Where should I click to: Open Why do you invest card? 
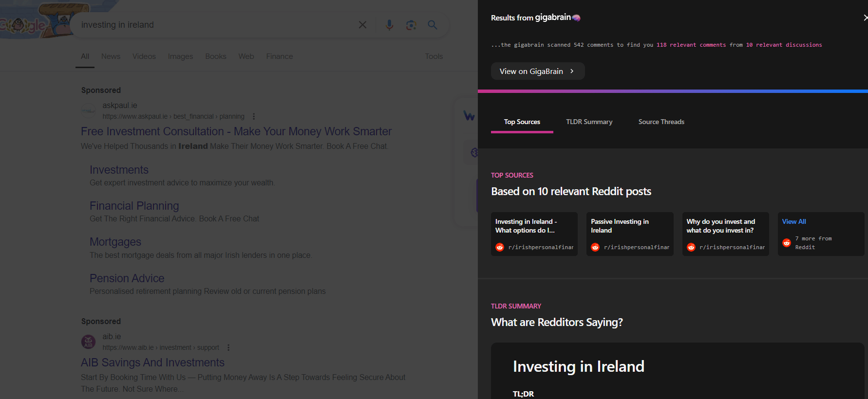click(726, 234)
